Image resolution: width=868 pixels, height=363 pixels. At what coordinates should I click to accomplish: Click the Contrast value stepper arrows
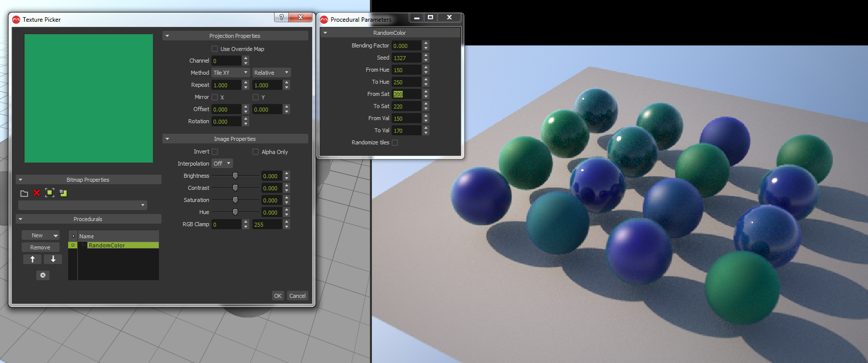[287, 188]
